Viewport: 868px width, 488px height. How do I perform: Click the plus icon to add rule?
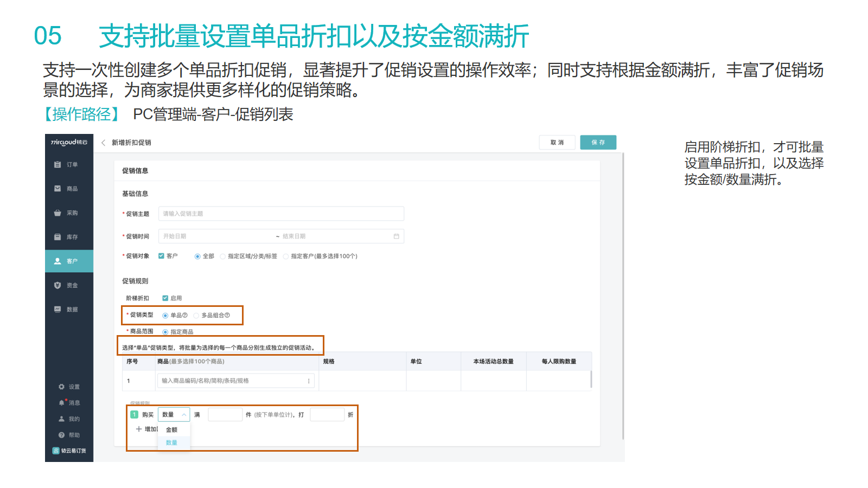point(139,429)
